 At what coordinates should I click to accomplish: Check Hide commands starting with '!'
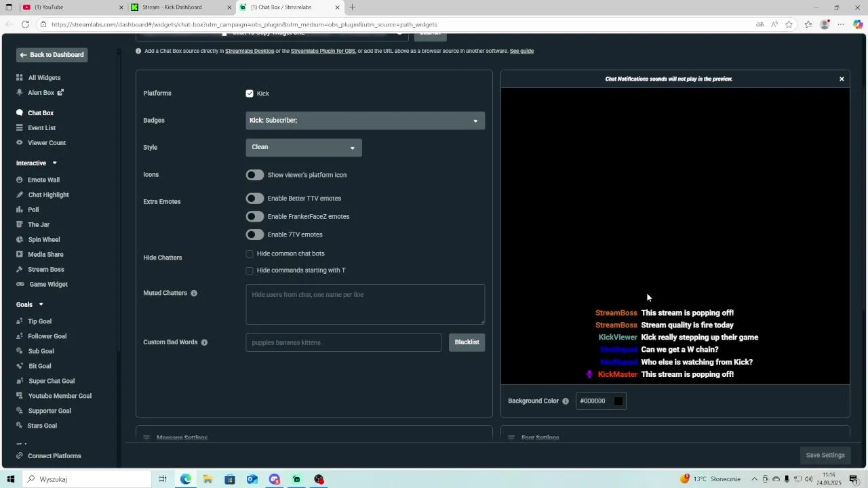[x=250, y=270]
